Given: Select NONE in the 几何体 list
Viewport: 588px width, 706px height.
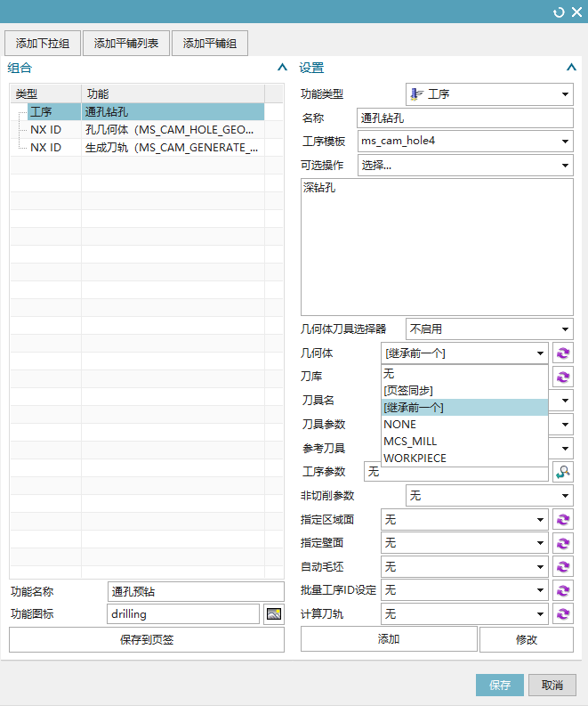Looking at the screenshot, I should [464, 424].
